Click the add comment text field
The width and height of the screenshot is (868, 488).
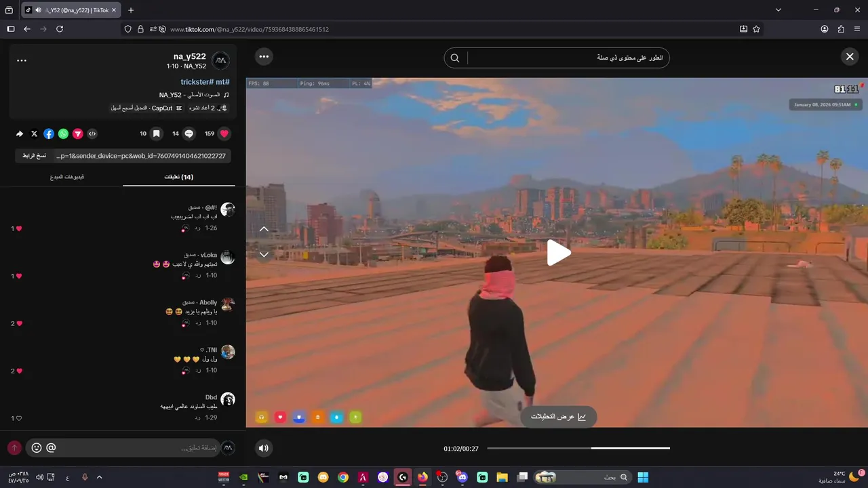click(140, 448)
